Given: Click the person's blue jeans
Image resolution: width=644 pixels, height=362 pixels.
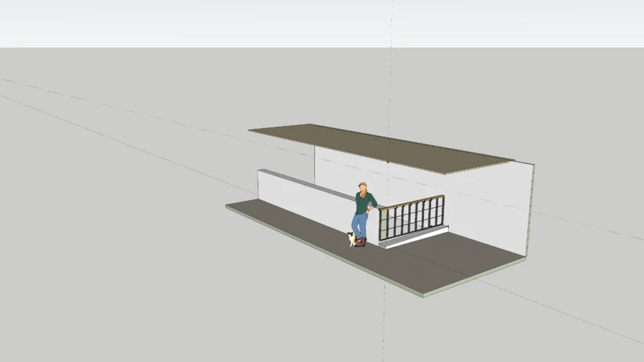Looking at the screenshot, I should [361, 226].
